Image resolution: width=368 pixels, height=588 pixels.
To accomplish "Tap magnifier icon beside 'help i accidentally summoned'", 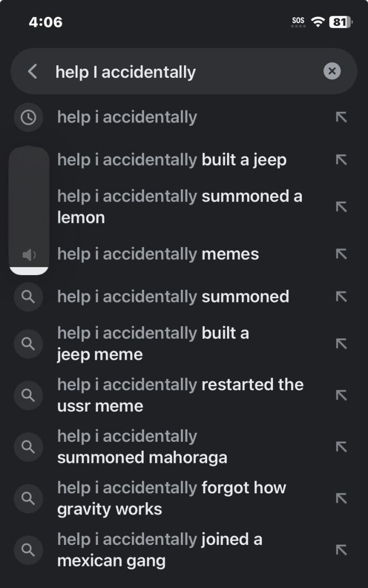I will point(28,297).
